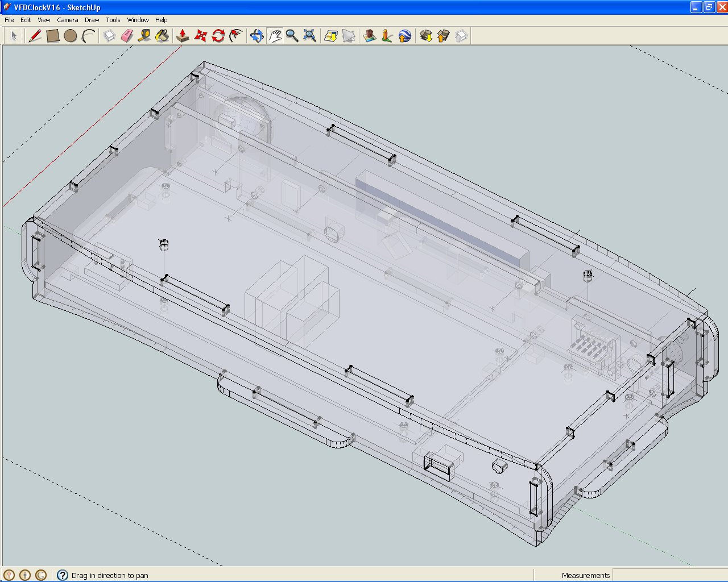This screenshot has width=728, height=582.
Task: Toggle Terrain using the toolbar icon
Action: coord(349,36)
